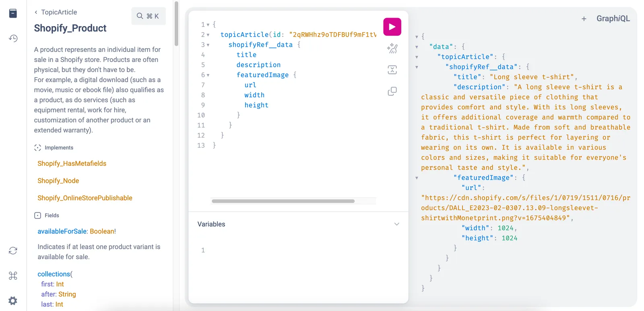The image size is (644, 311).
Task: Open the collections field link
Action: point(54,274)
